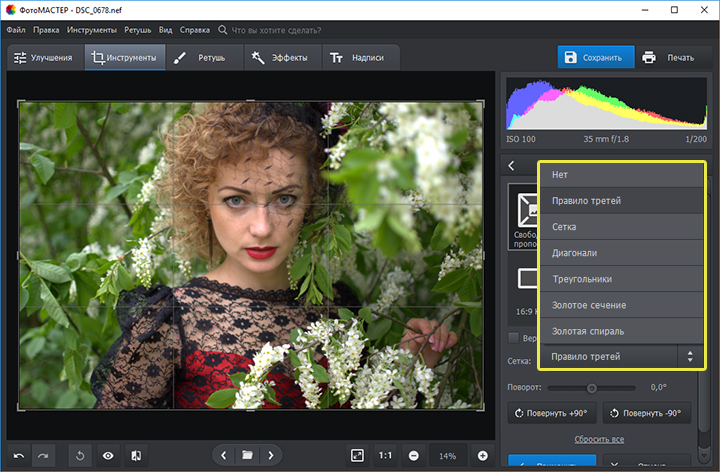720x472 pixels.
Task: Click the redo arrow icon
Action: pos(43,455)
